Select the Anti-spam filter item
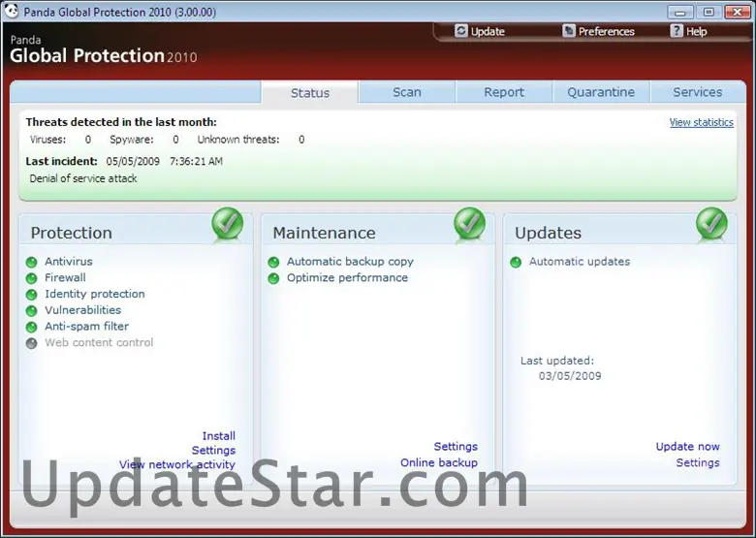Screen dimensions: 756x538 pos(86,327)
